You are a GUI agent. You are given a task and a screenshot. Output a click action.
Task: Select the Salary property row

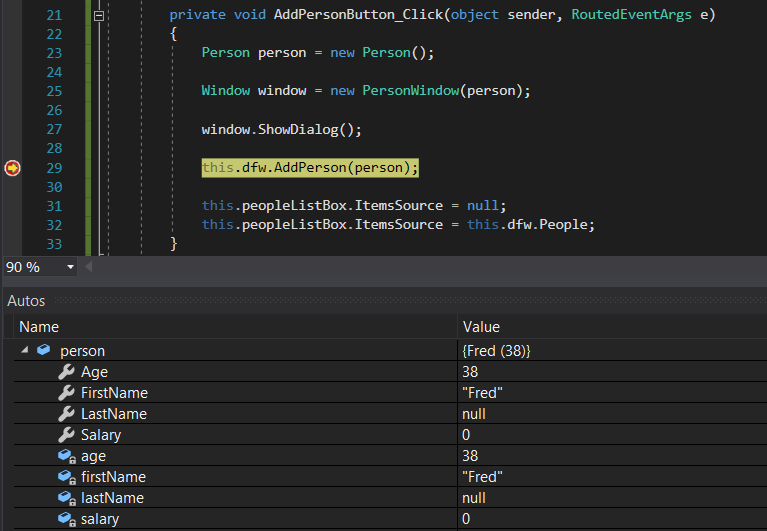390,435
